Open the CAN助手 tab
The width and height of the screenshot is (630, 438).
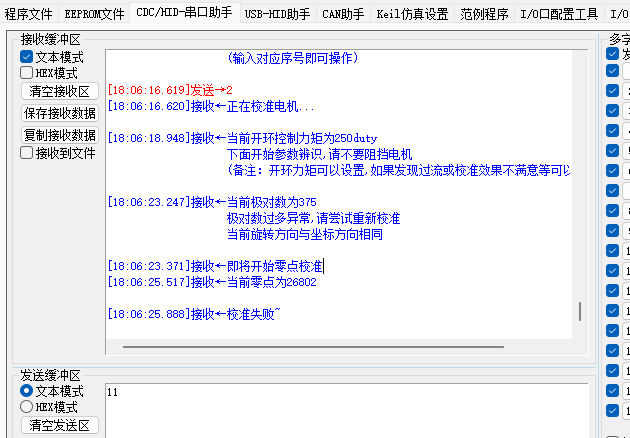[343, 14]
